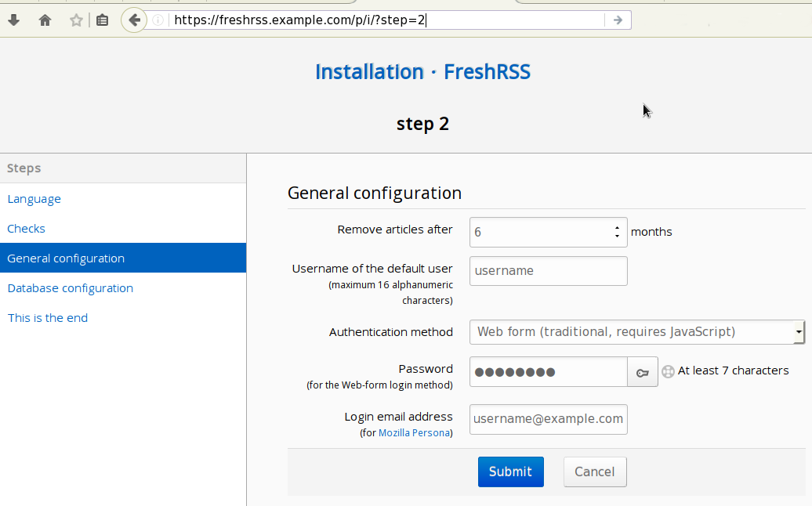The width and height of the screenshot is (812, 506).
Task: Click the blue Submit button
Action: tap(510, 472)
